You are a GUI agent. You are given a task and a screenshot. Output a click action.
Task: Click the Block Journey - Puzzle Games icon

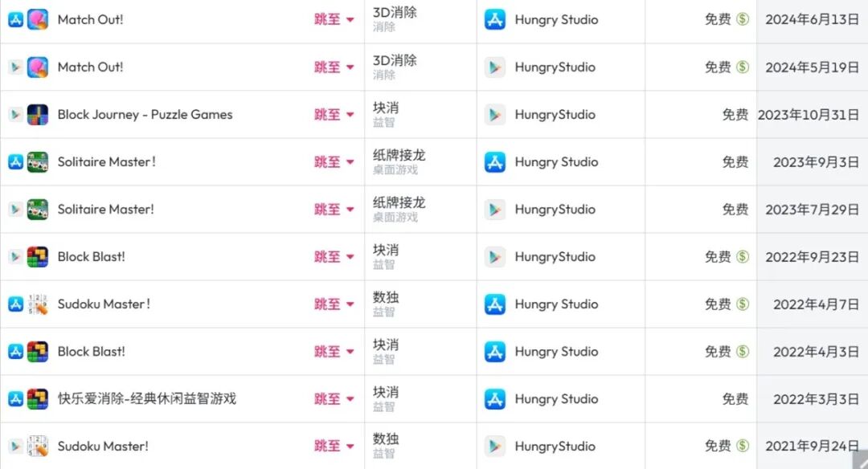(38, 115)
